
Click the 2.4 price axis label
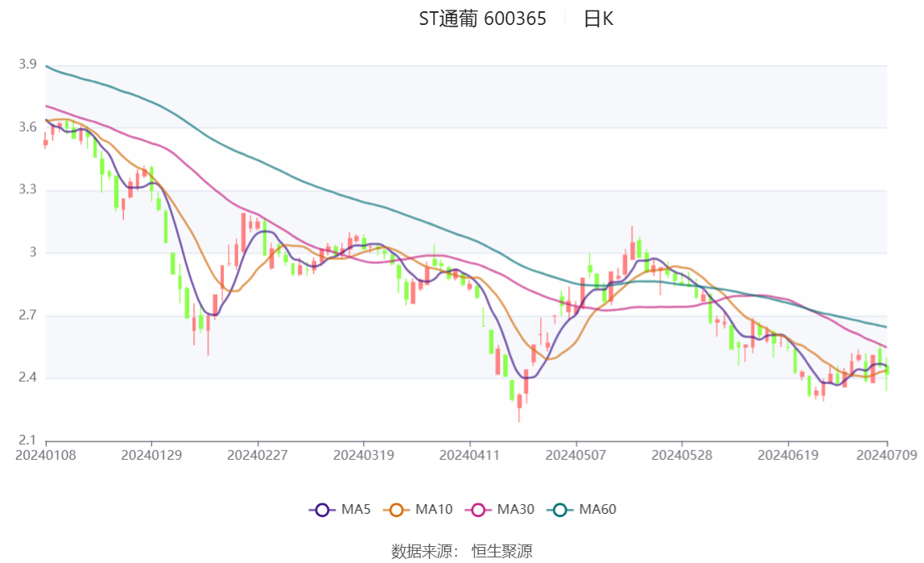click(x=27, y=377)
